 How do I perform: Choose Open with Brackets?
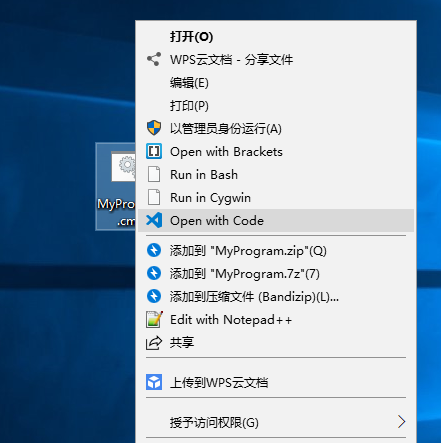(x=276, y=151)
